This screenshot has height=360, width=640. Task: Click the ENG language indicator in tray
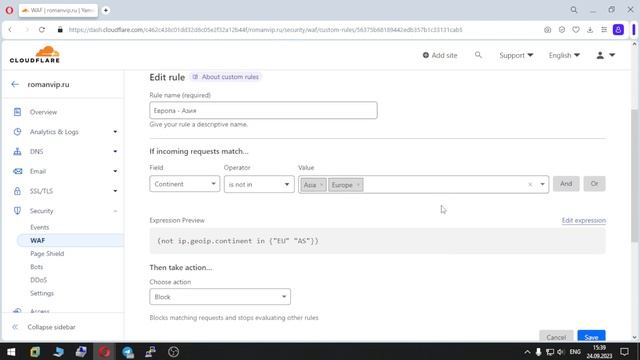575,351
